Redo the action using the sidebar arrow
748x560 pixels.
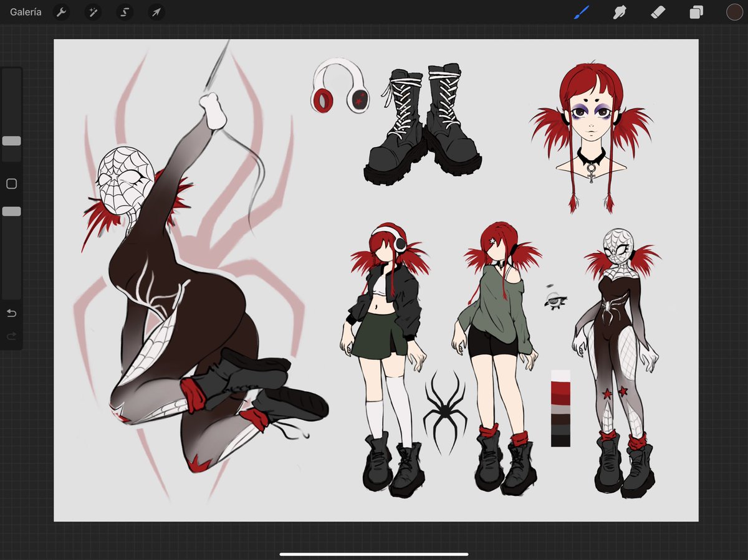[11, 336]
